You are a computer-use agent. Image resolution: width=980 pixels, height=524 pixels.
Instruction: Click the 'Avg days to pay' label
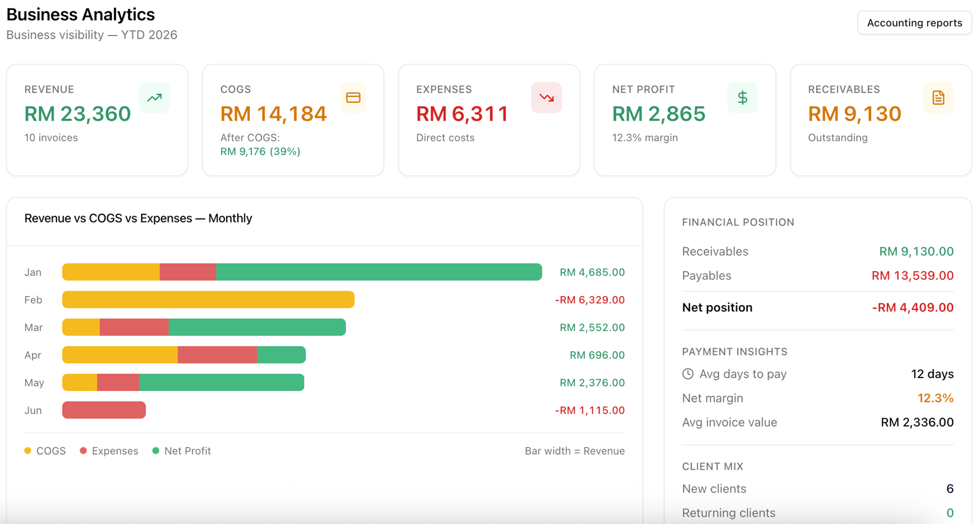[743, 374]
